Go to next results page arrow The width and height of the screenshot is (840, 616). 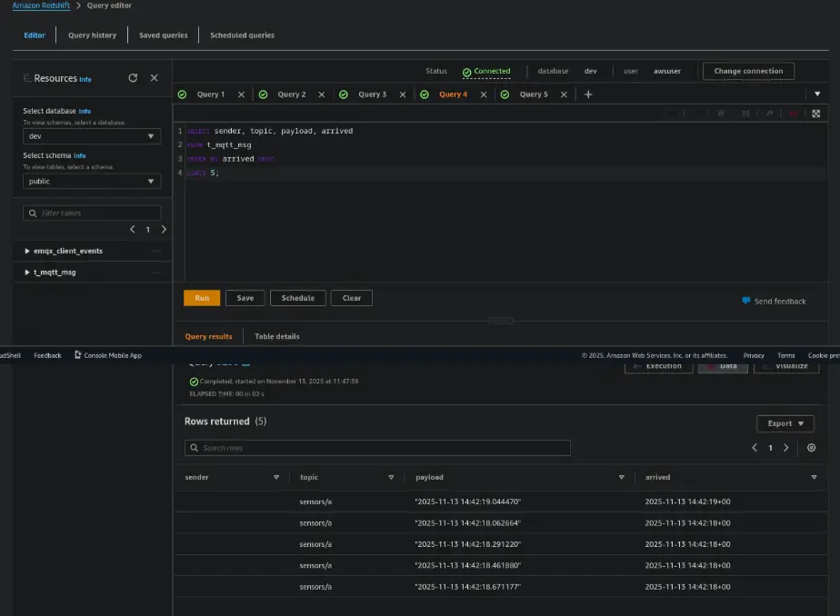(786, 448)
